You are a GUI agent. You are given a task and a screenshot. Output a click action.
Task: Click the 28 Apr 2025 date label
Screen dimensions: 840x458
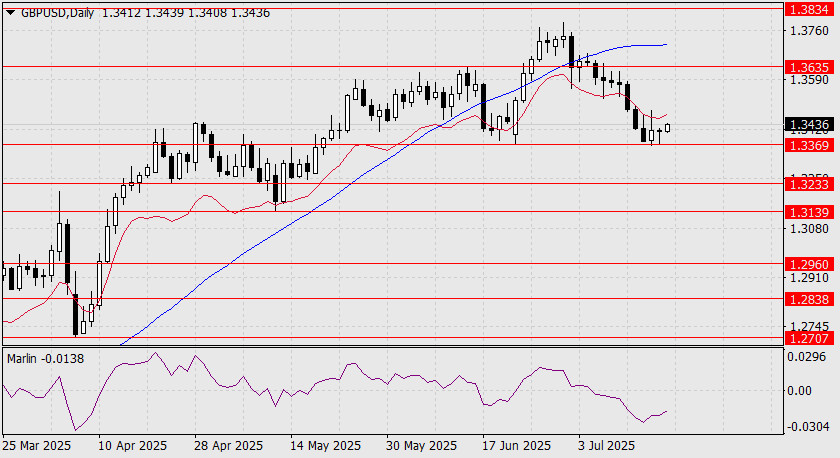[229, 446]
